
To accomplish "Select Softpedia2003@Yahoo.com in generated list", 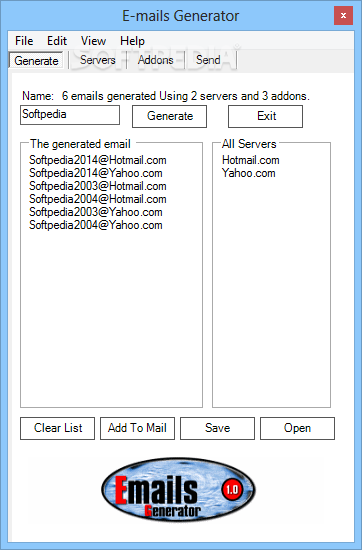I will pyautogui.click(x=96, y=212).
